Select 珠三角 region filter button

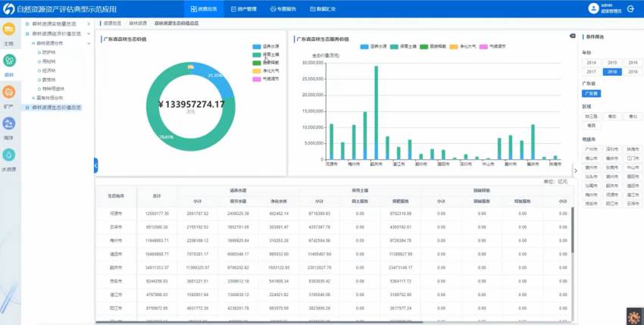pyautogui.click(x=590, y=116)
